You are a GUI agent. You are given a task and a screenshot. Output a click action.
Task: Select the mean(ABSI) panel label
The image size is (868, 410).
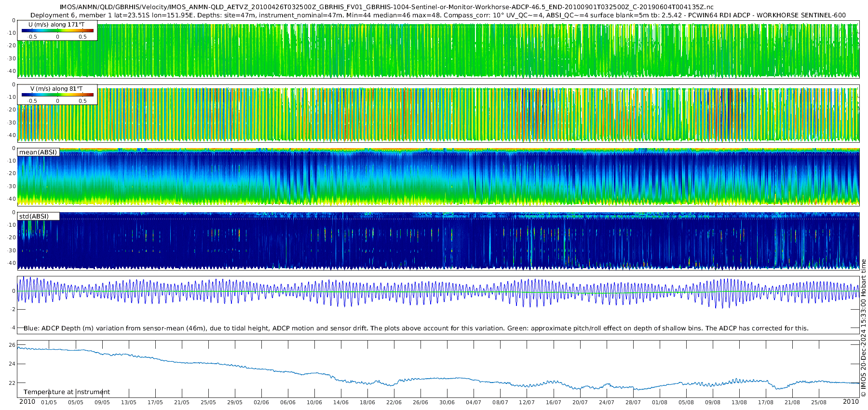coord(38,152)
